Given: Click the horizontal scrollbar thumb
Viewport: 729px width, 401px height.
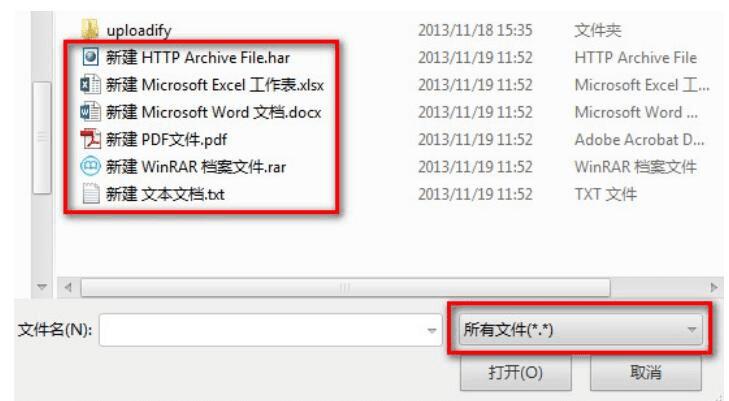Looking at the screenshot, I should point(345,288).
